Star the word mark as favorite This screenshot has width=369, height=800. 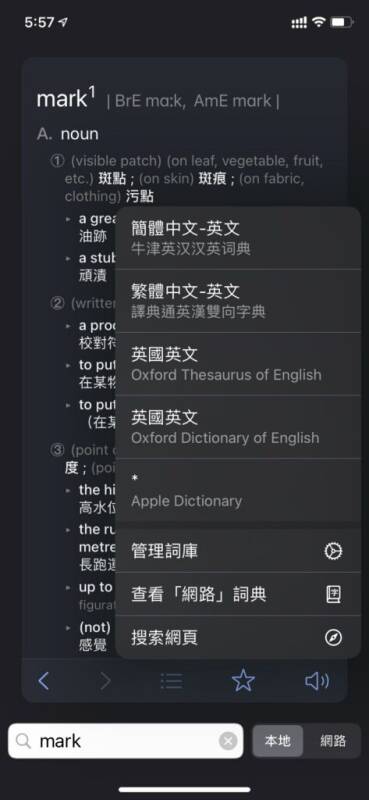tap(243, 681)
